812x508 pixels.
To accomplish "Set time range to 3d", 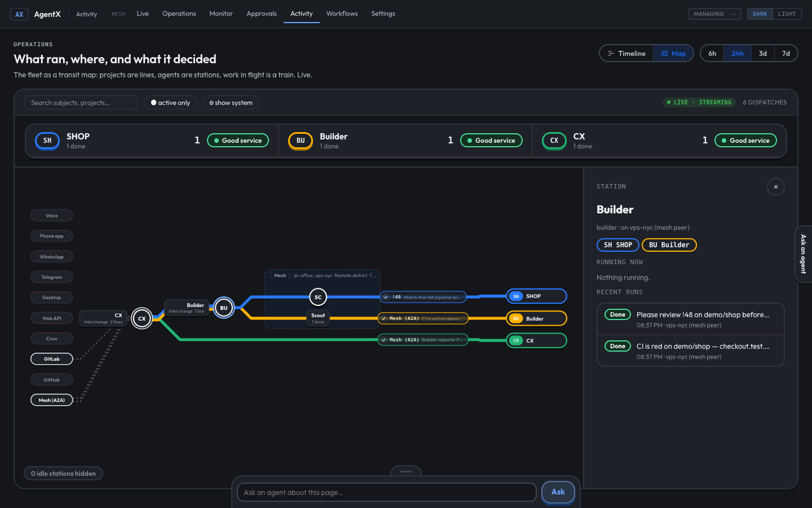I will pos(763,54).
